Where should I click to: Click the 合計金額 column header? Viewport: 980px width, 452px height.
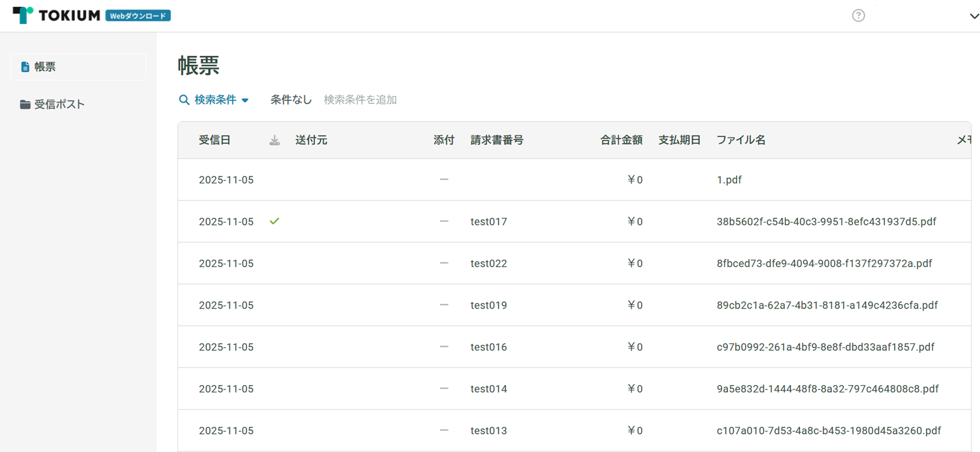click(x=621, y=140)
